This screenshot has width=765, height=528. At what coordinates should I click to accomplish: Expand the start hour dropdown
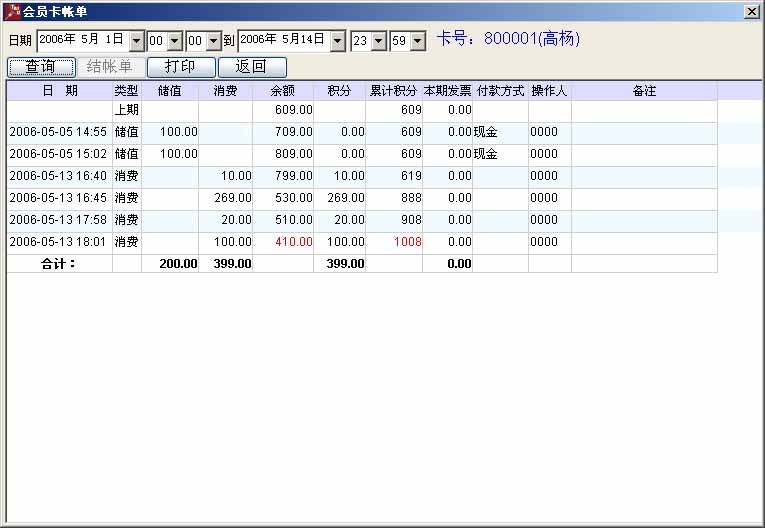click(174, 41)
